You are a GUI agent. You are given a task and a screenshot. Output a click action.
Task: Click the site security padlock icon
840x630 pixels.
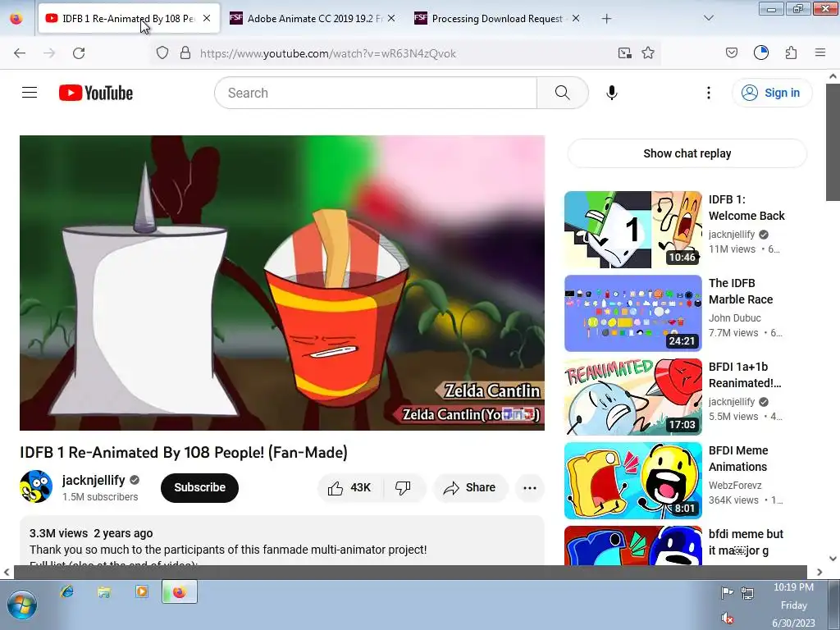[x=185, y=53]
